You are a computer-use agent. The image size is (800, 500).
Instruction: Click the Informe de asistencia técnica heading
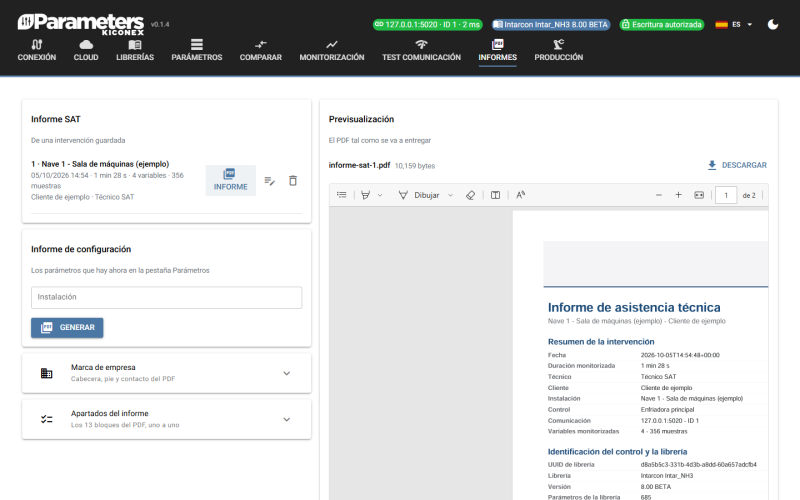[x=634, y=308]
